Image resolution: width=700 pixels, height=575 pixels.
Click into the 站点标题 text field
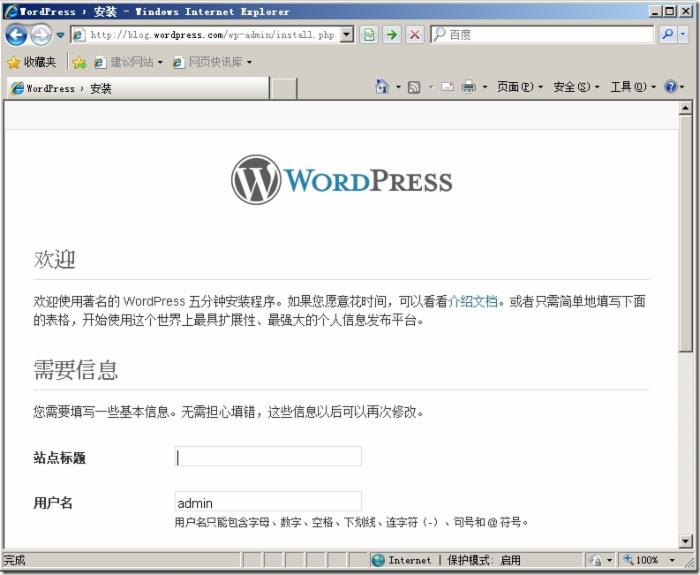click(268, 457)
